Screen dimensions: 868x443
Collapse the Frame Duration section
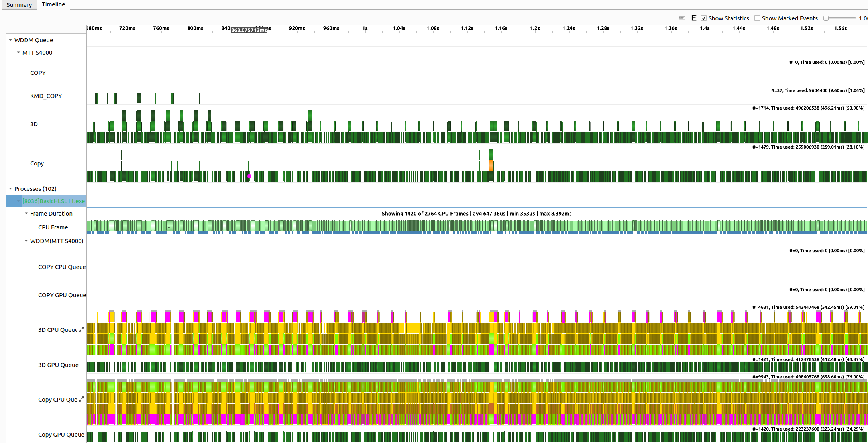(x=26, y=214)
